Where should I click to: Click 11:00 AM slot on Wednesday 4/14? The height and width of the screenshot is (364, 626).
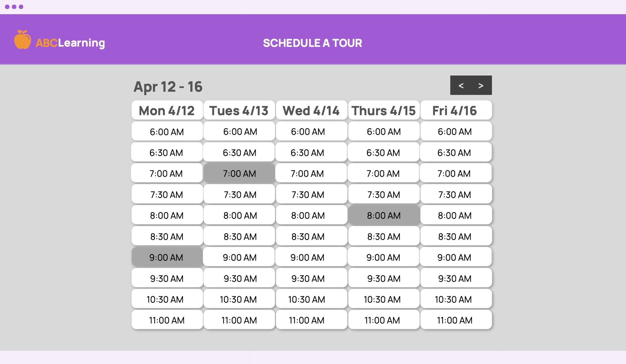coord(311,320)
